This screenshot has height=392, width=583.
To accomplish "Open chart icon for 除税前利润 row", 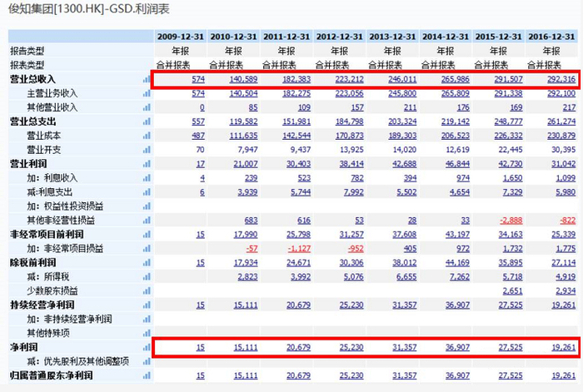I will (147, 263).
